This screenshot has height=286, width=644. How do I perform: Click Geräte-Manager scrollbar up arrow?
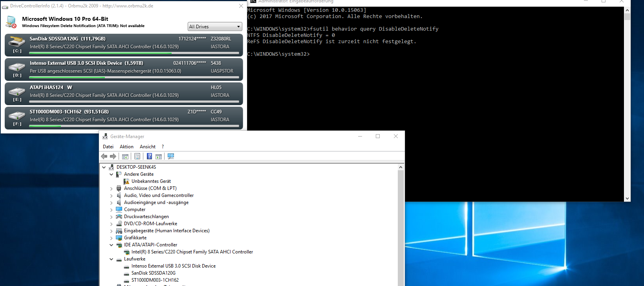(x=401, y=167)
